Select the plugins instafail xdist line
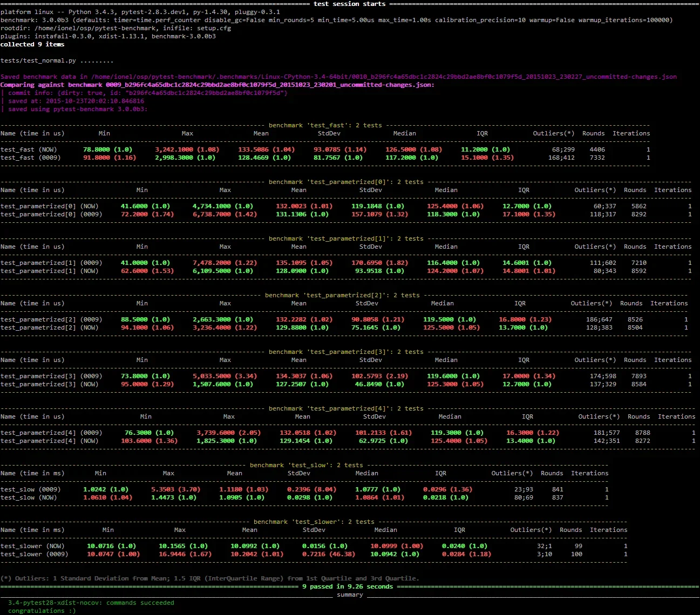Viewport: 700px width, 615px height. 108,36
